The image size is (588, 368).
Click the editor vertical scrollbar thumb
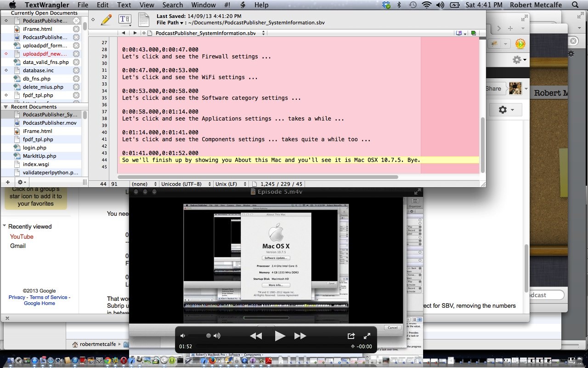pyautogui.click(x=482, y=145)
